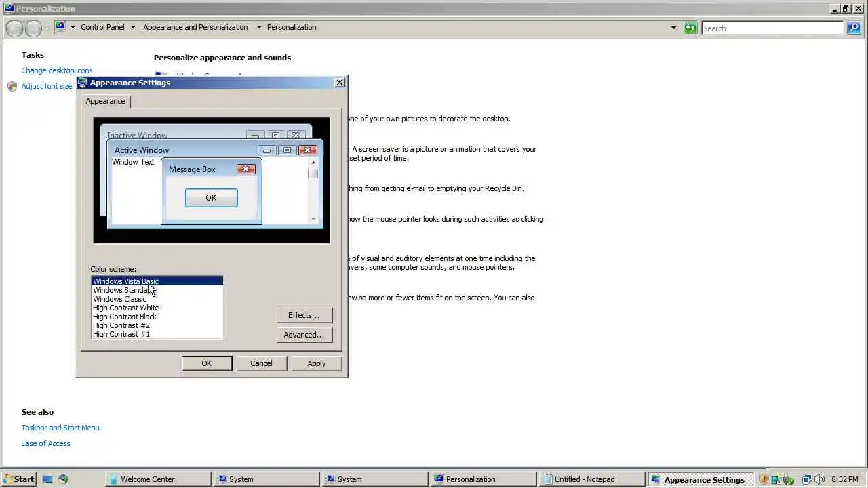
Task: Pick High Contrast Black scheme
Action: pos(157,317)
